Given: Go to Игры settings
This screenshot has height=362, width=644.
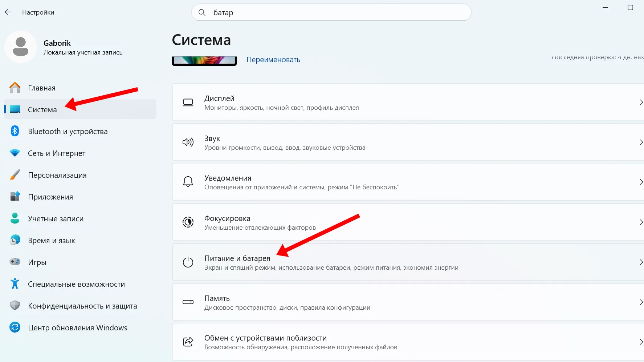Looking at the screenshot, I should (80, 262).
